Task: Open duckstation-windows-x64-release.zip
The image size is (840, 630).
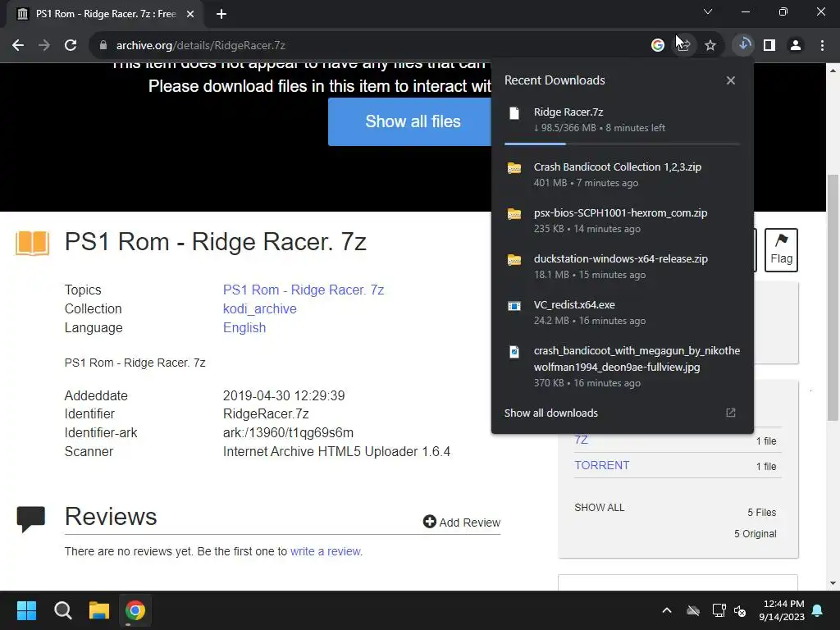Action: [622, 267]
